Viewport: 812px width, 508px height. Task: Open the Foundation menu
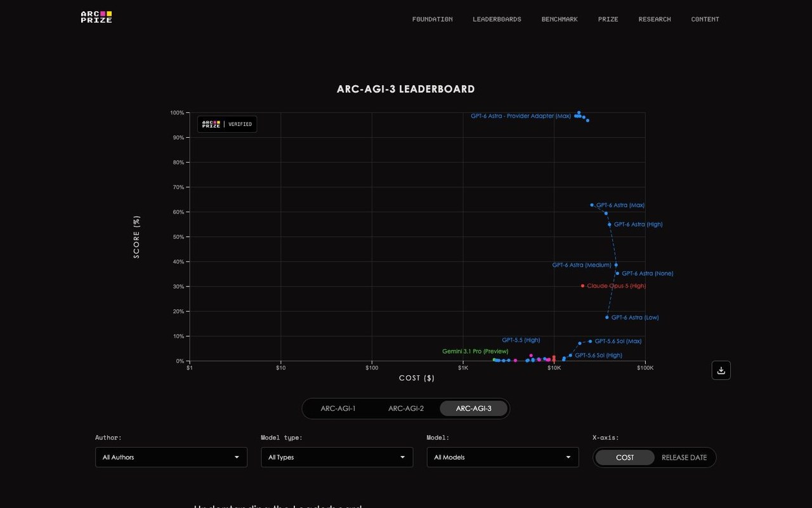point(433,19)
